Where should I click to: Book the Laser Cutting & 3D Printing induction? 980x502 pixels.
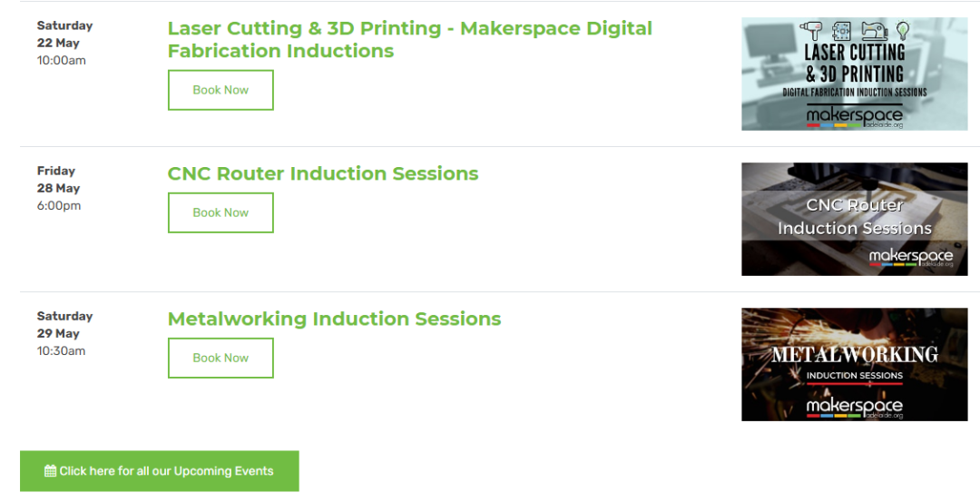click(220, 90)
